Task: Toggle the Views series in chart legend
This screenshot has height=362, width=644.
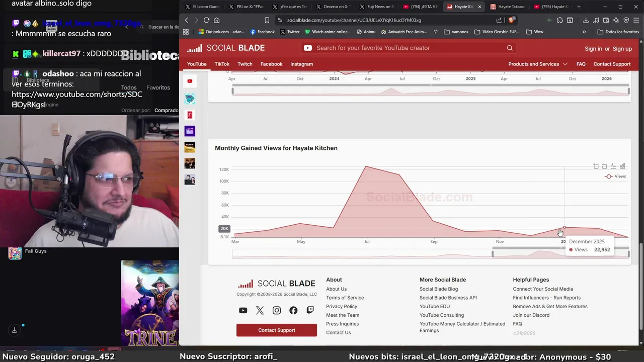Action: pyautogui.click(x=616, y=176)
